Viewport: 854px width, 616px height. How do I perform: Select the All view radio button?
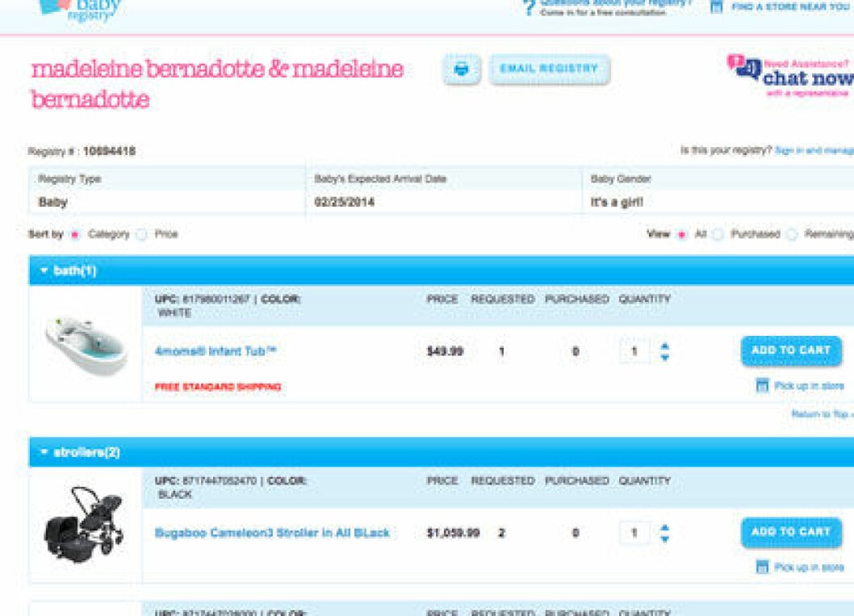point(681,235)
